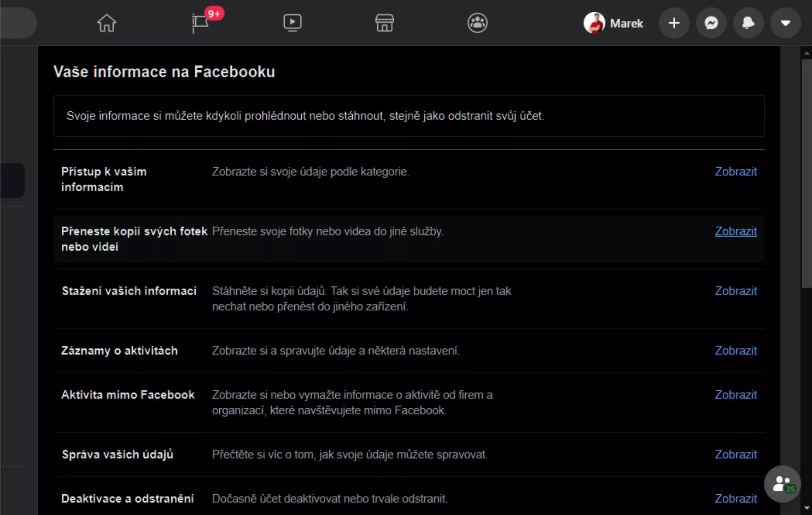
Task: Open the new chat contacts bubble with 35
Action: 782,484
